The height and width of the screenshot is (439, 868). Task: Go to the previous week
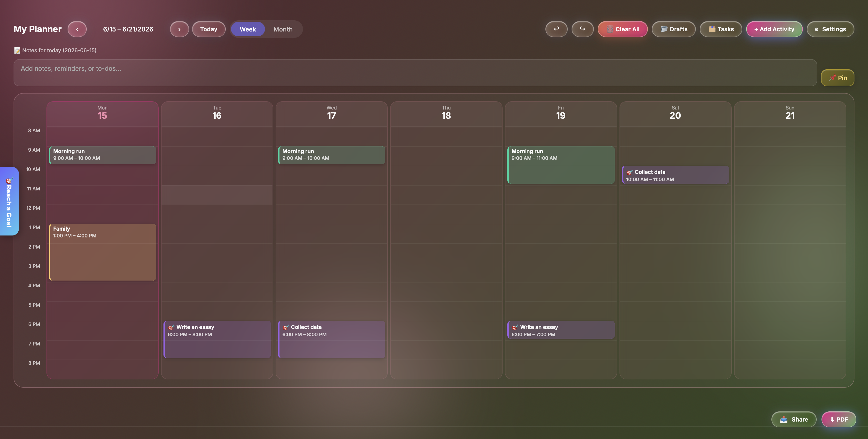pyautogui.click(x=77, y=29)
